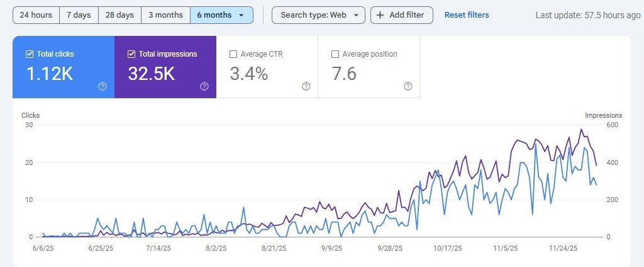
Task: Click the Average CTR 3.4% card
Action: [x=267, y=67]
